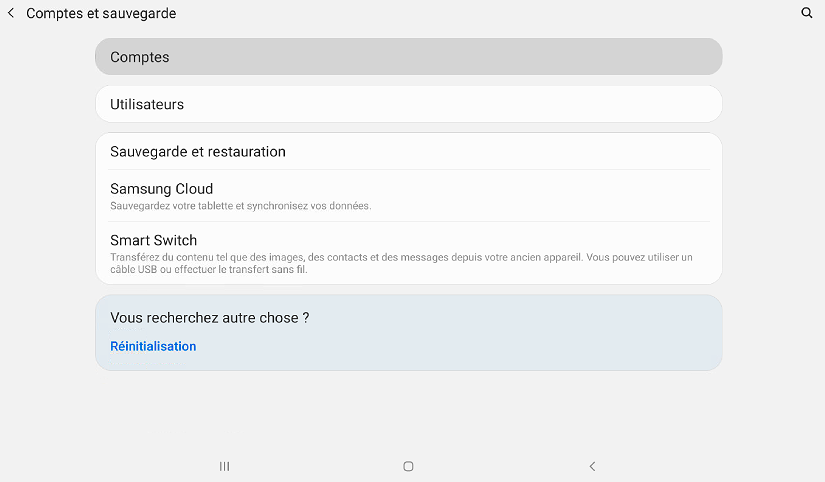Open search with the magnifier icon
This screenshot has height=482, width=825.
(x=807, y=14)
